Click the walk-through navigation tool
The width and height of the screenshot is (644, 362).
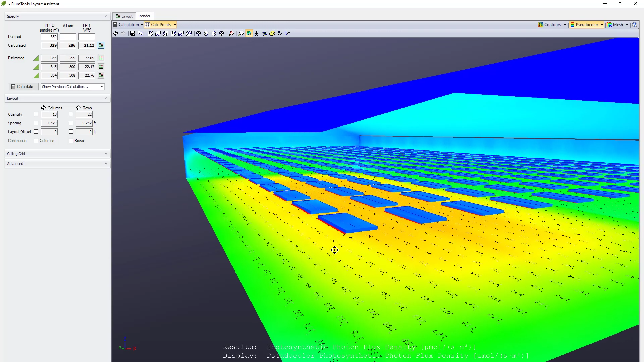pos(257,33)
